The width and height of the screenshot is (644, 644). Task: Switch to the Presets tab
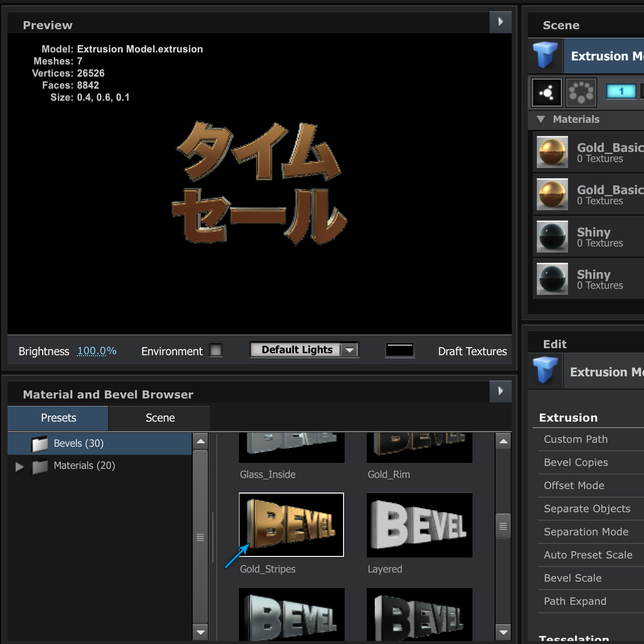(58, 418)
